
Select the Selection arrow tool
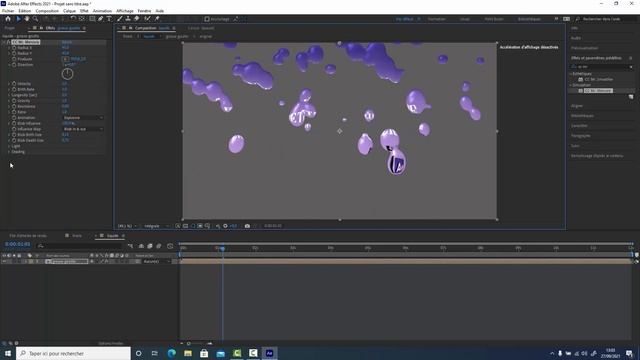[18, 19]
